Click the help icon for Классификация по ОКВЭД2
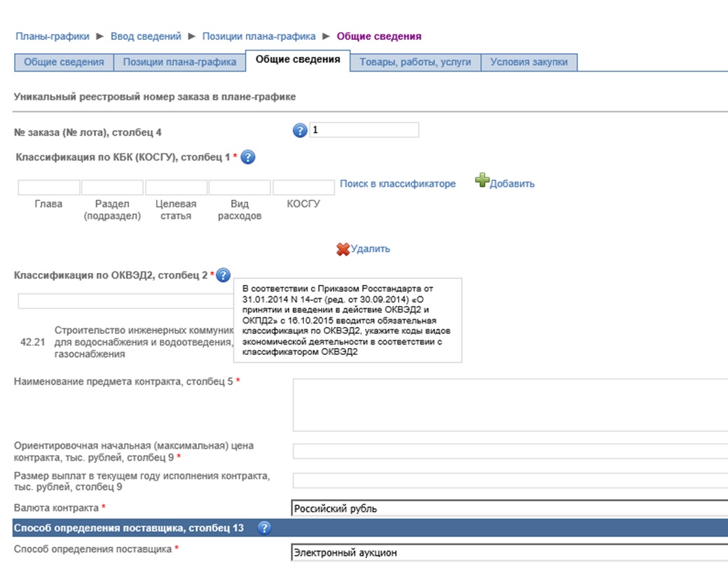Viewport: 728px width, 565px height. [224, 275]
